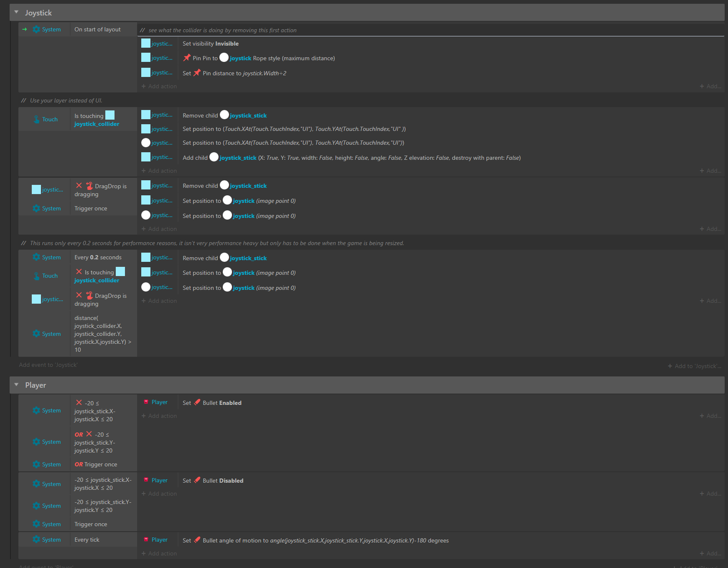This screenshot has height=568, width=728.
Task: Click the System gear icon beside Every tick
Action: click(36, 540)
